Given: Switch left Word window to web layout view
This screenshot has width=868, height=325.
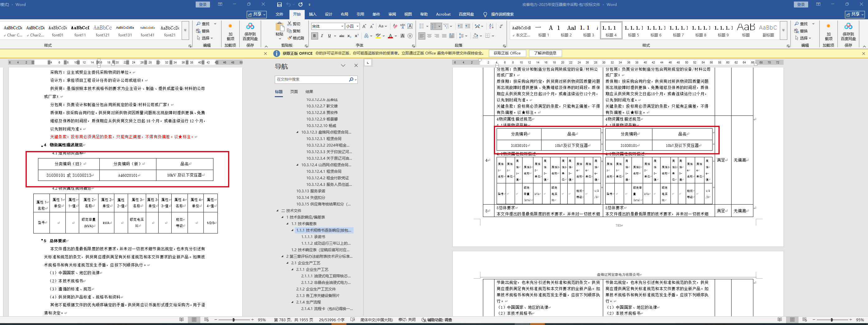Looking at the screenshot, I should (x=207, y=320).
